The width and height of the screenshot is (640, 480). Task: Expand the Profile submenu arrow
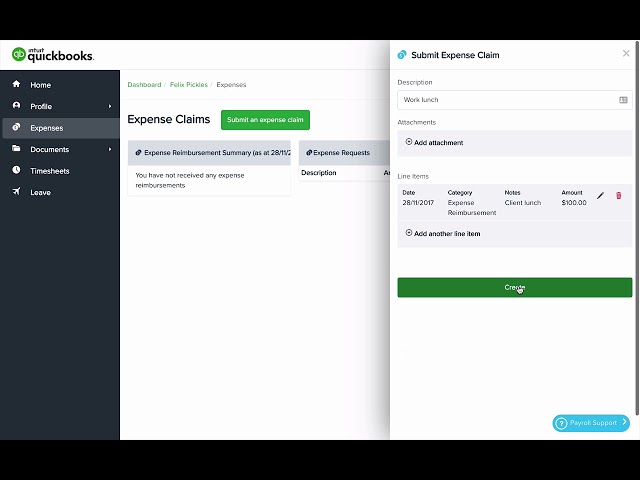(109, 107)
